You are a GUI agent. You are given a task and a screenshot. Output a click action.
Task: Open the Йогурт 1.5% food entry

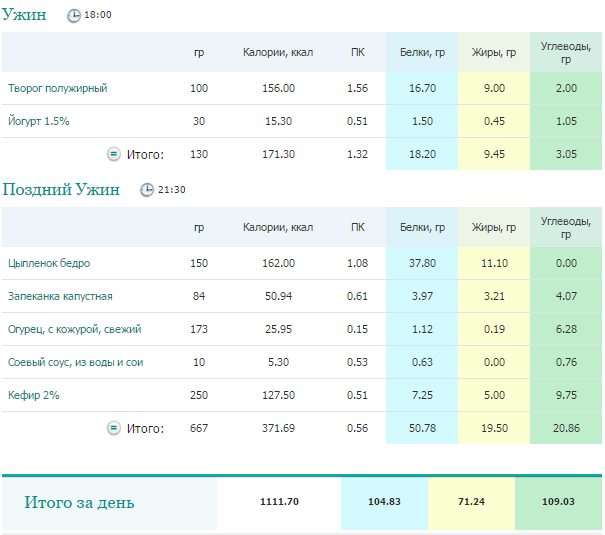39,121
